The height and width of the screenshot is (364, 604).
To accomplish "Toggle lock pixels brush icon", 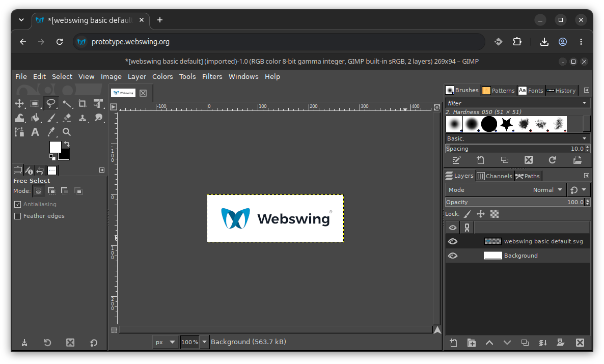I will pos(467,214).
